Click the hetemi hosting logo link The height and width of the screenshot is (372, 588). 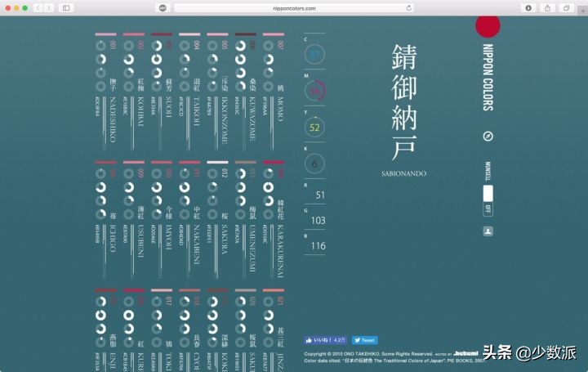tap(465, 353)
